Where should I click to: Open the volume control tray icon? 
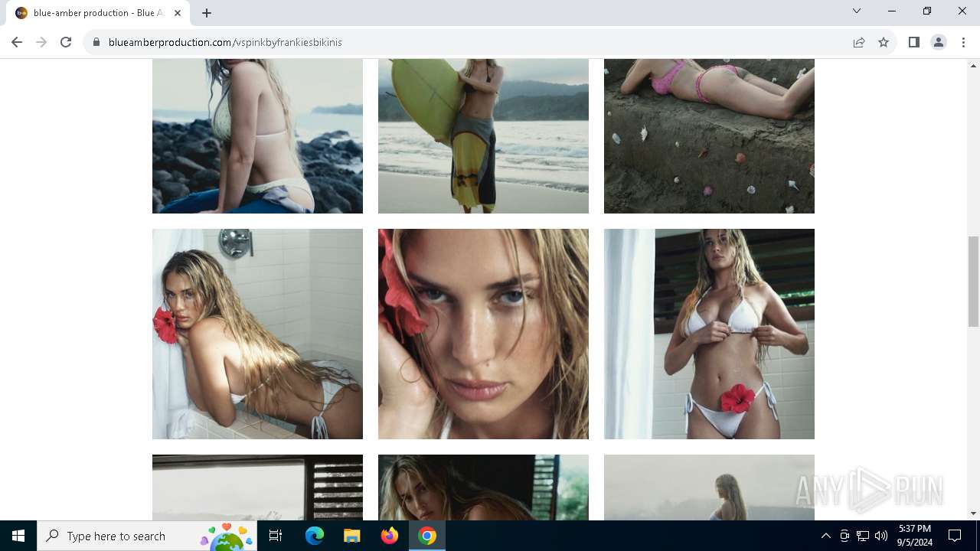point(881,536)
